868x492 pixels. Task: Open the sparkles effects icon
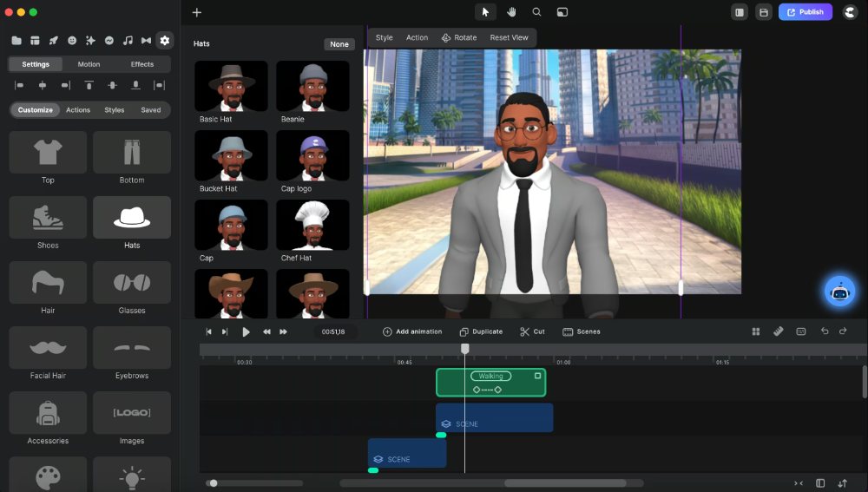point(90,41)
